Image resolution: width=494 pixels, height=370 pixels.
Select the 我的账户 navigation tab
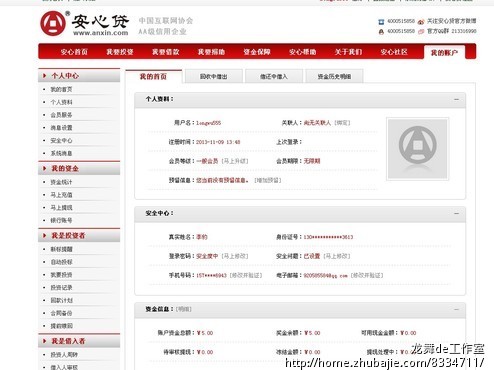(x=444, y=53)
